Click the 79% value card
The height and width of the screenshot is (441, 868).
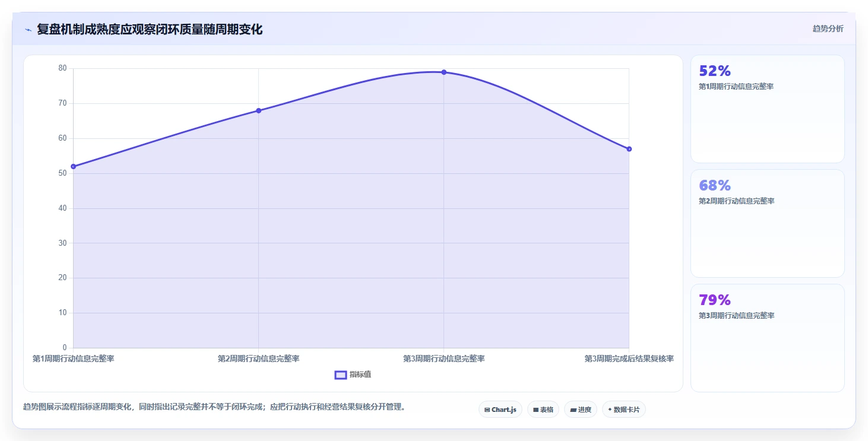pos(767,338)
